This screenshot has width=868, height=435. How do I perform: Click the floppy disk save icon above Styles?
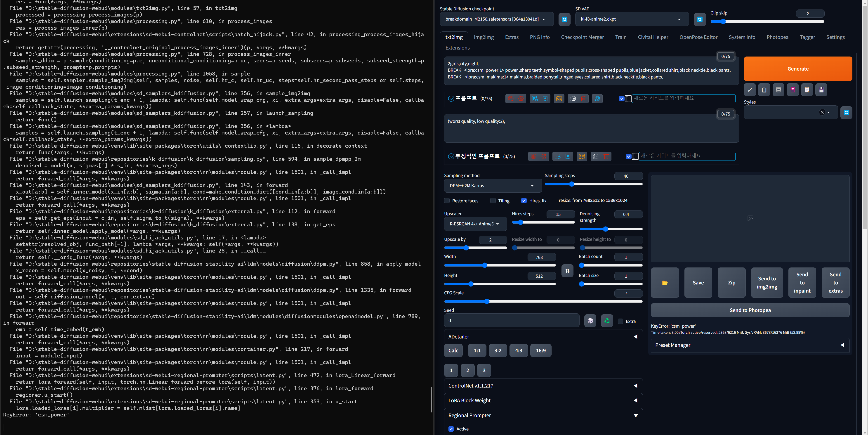tap(821, 90)
